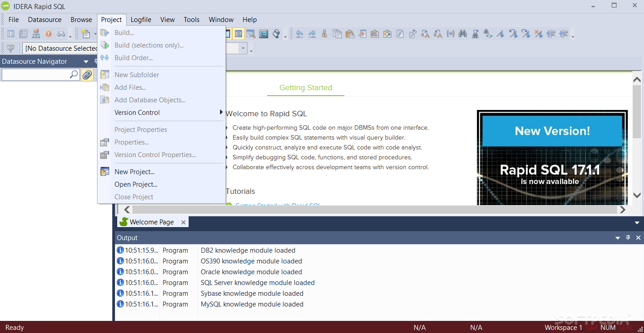
Task: Click the welcome page horizontal scrollbar right arrow
Action: click(x=622, y=210)
